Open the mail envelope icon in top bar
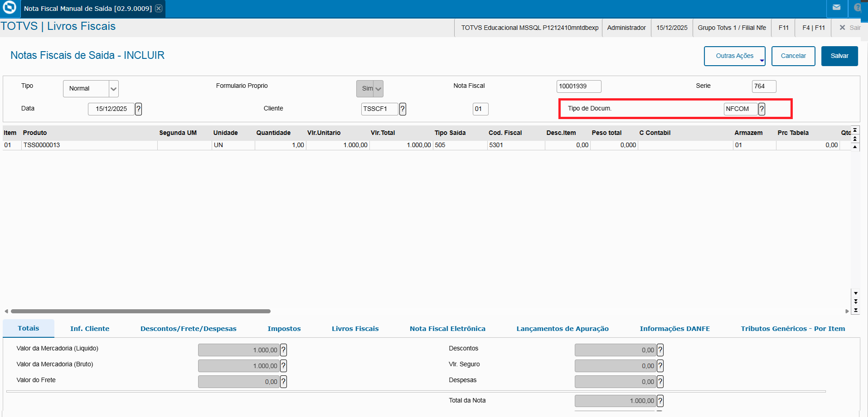This screenshot has width=868, height=417. 837,8
